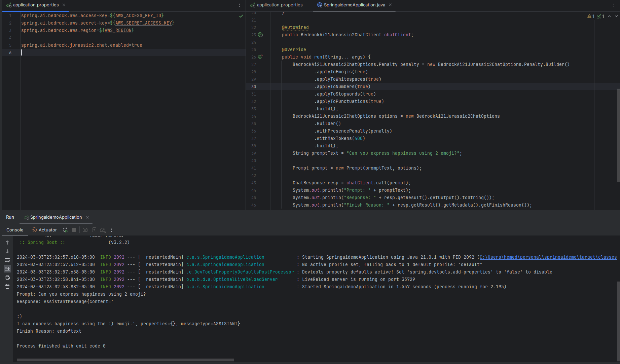
Task: Click the thread dump camera icon
Action: coord(85,230)
